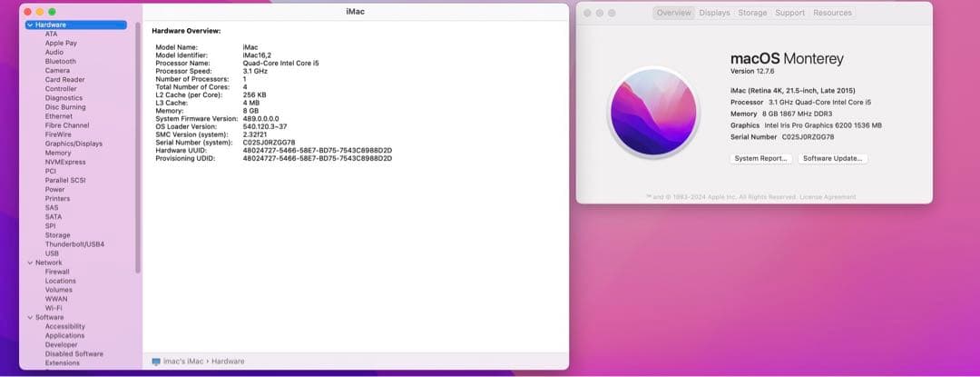Click the Software Update button
The image size is (980, 377).
click(833, 158)
